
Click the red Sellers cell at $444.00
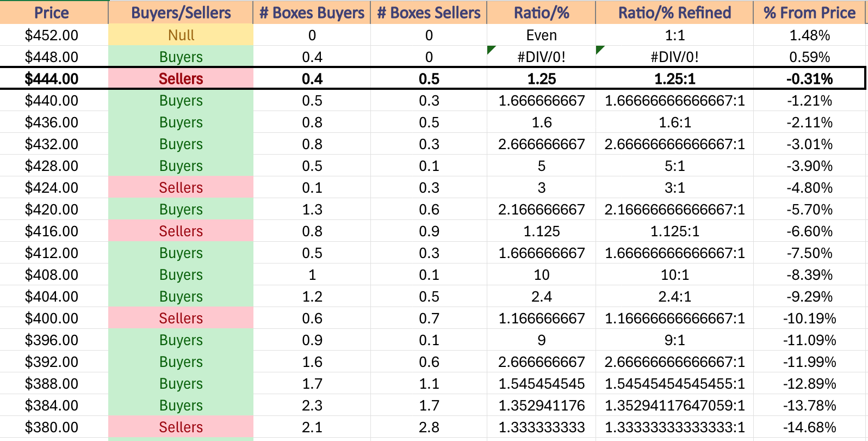(x=181, y=78)
